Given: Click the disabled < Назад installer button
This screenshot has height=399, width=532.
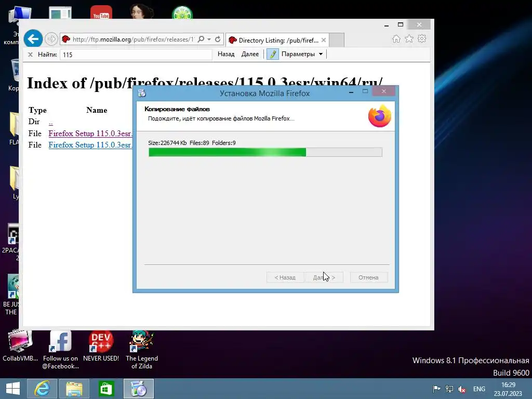Looking at the screenshot, I should 285,277.
